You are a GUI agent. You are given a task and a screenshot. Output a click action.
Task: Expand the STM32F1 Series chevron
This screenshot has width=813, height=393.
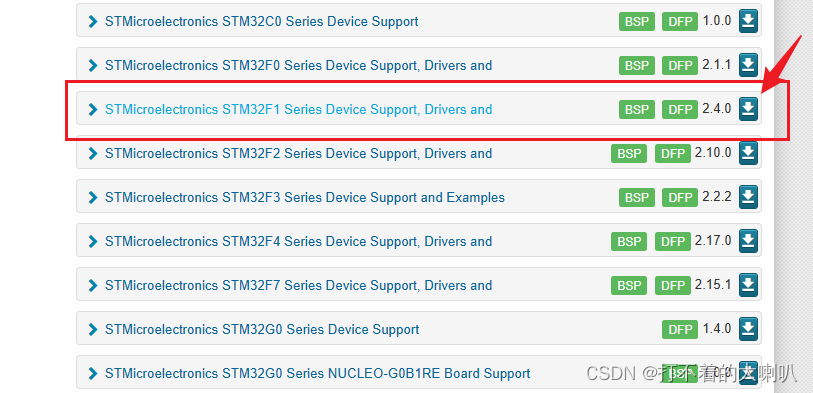click(93, 109)
